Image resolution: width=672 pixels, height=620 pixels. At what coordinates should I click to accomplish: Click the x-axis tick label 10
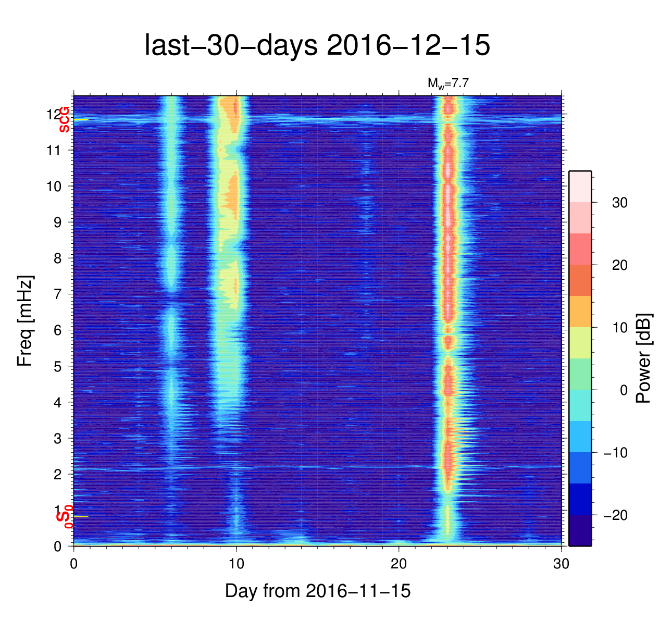click(236, 564)
